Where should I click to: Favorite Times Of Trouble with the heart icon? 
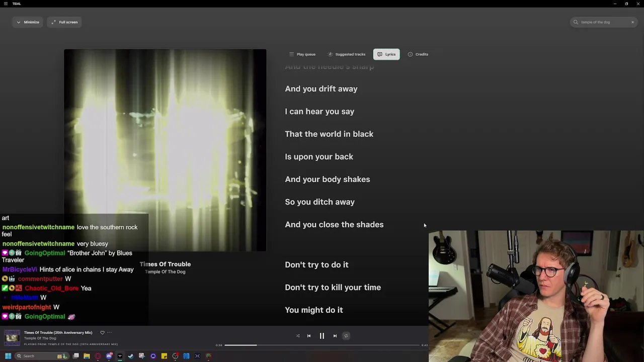(102, 332)
